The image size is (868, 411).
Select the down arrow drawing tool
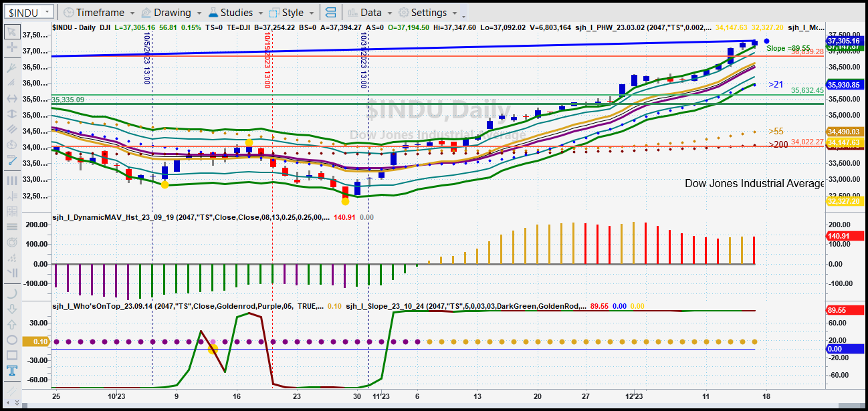click(11, 308)
